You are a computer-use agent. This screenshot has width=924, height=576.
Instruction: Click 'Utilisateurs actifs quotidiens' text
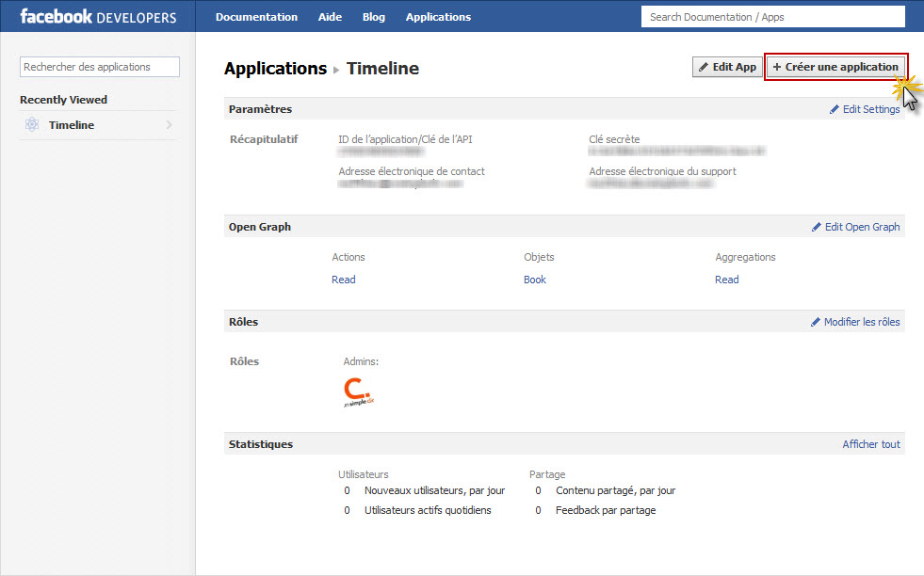click(428, 510)
